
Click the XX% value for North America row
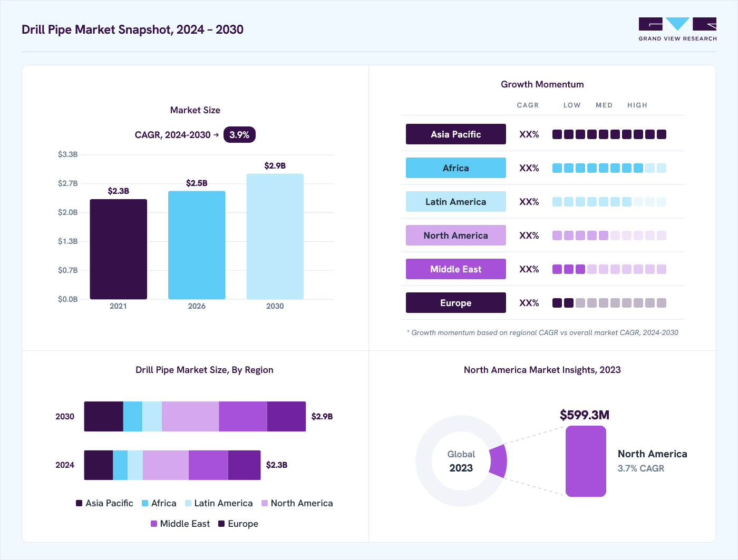pos(529,235)
